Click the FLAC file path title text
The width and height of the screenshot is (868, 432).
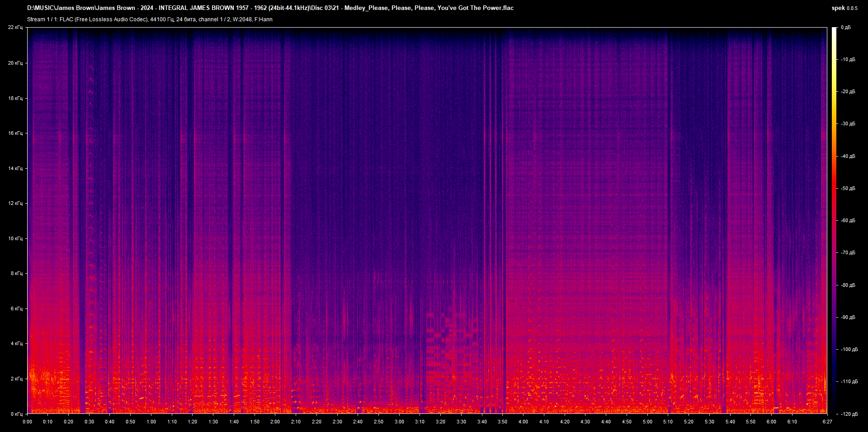point(270,8)
